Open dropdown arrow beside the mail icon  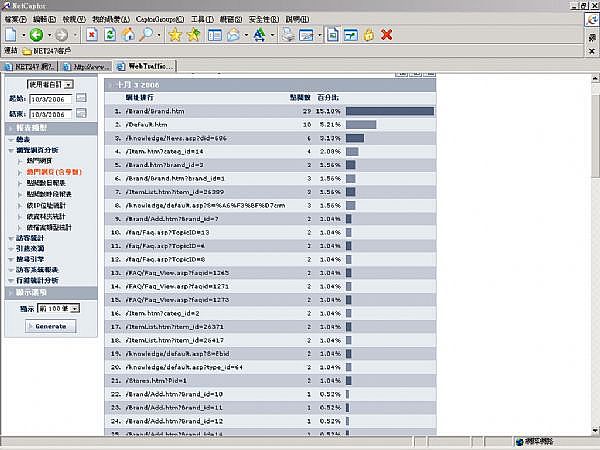click(246, 35)
